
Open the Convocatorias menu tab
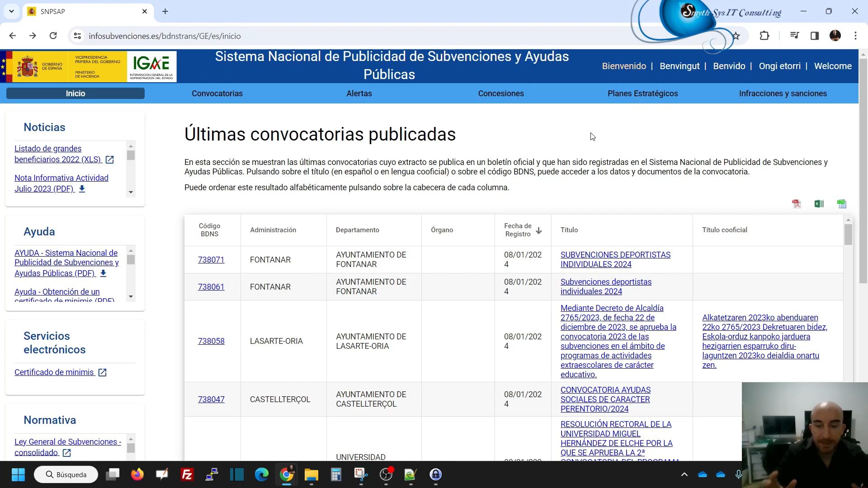coord(217,94)
